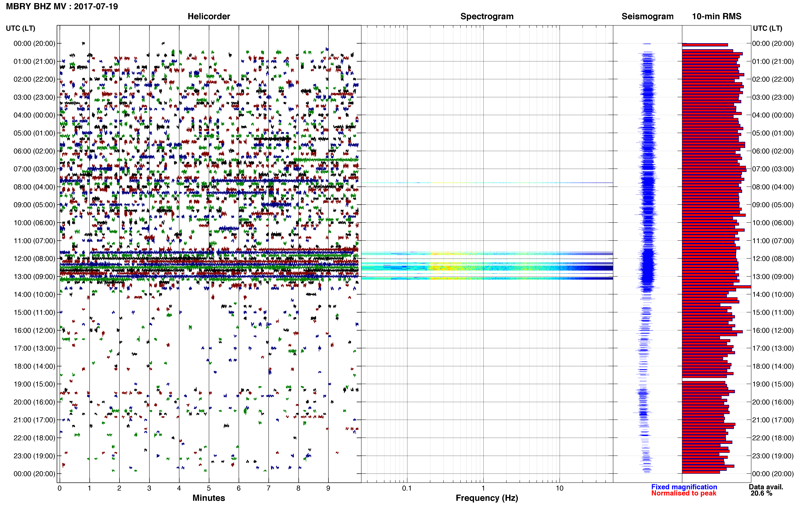Click the 'Data avail.' label
812x508 pixels.
click(766, 487)
